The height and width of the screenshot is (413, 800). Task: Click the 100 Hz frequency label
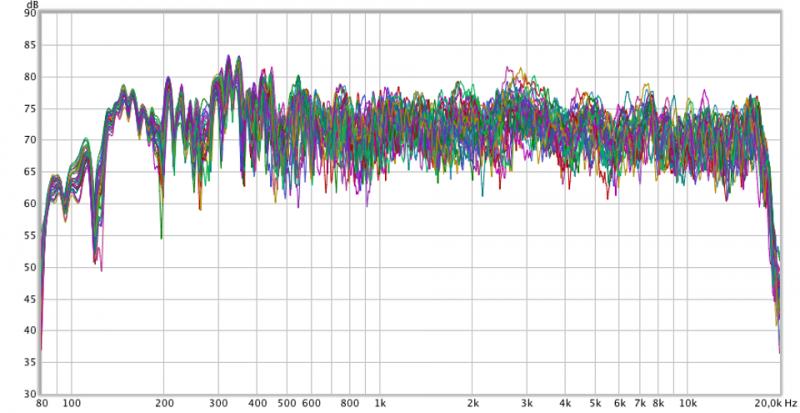click(71, 403)
